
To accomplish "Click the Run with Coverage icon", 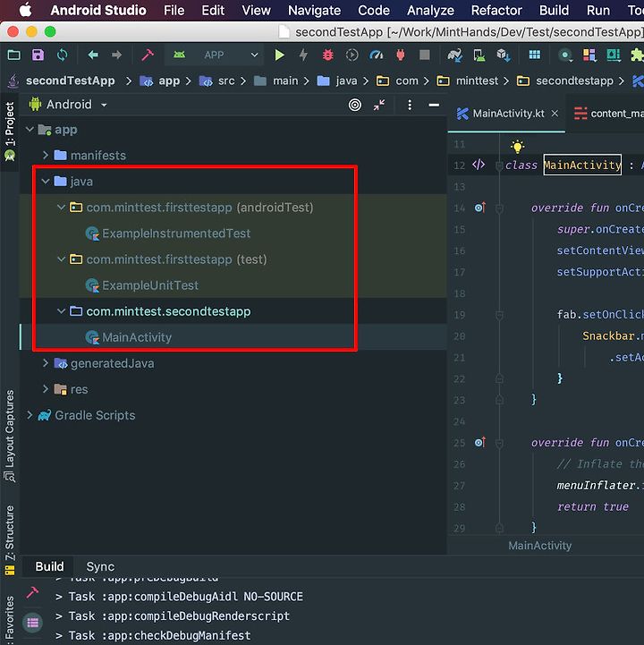I will 352,55.
